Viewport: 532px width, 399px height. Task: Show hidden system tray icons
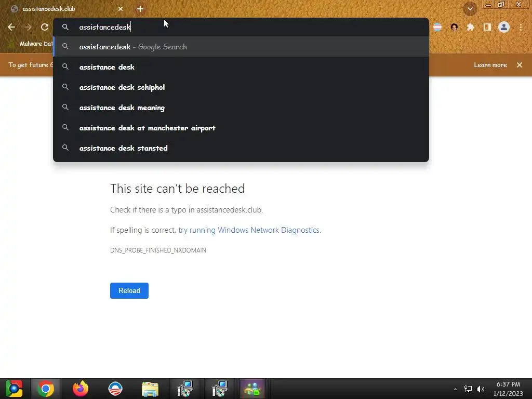click(x=455, y=389)
